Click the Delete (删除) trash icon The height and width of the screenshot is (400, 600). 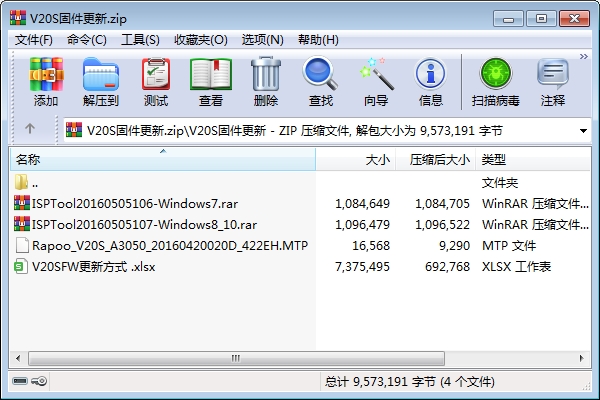coord(266,82)
